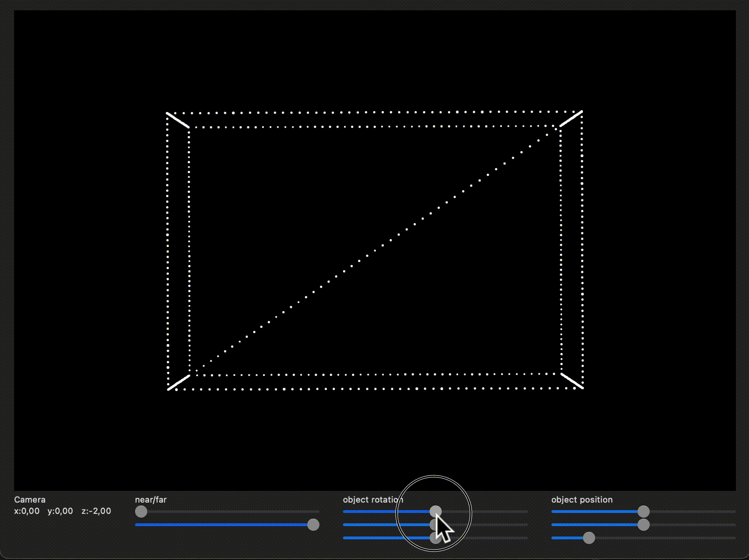This screenshot has width=749, height=560.
Task: Click the object rotation label
Action: click(373, 500)
